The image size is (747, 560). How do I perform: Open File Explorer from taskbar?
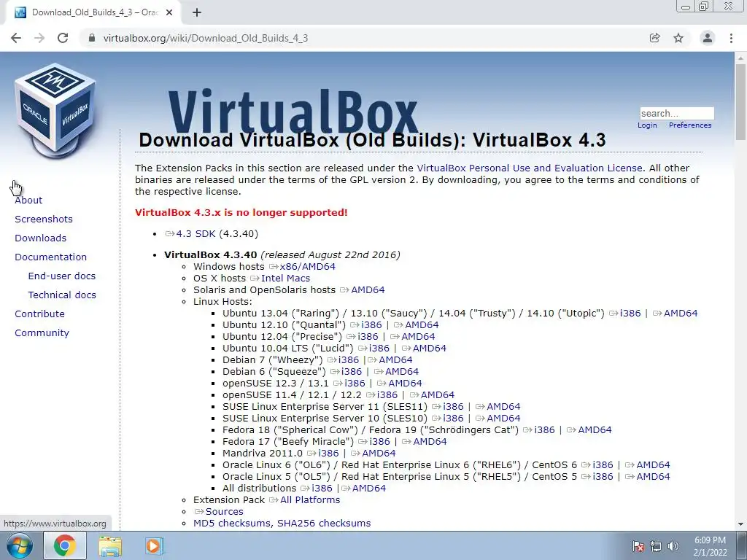[110, 545]
